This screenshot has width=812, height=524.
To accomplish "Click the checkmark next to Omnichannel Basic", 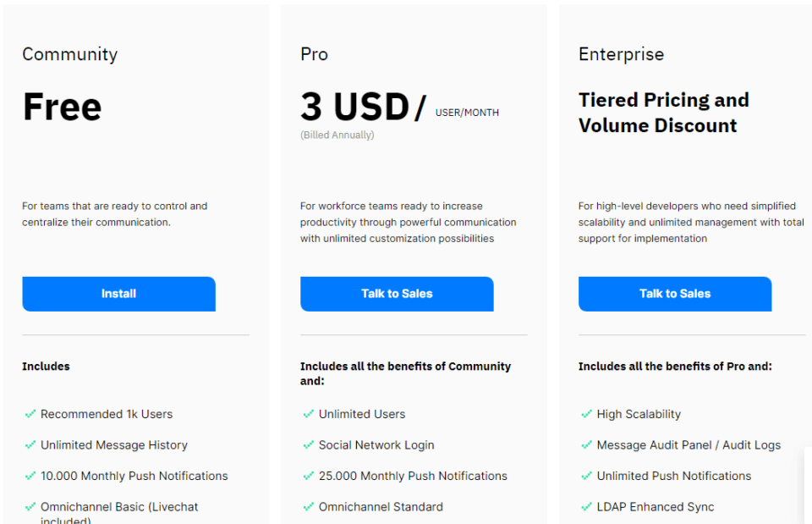I will [30, 507].
